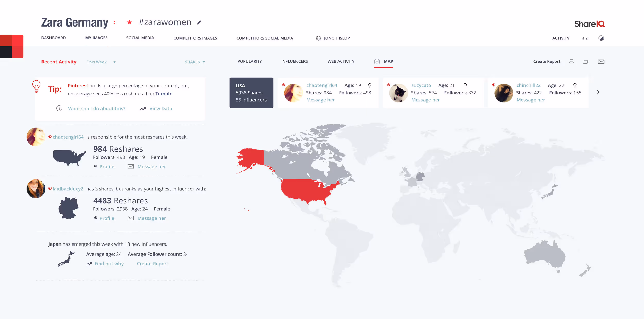Click the map icon in MAP tab
The height and width of the screenshot is (319, 644).
pyautogui.click(x=377, y=61)
